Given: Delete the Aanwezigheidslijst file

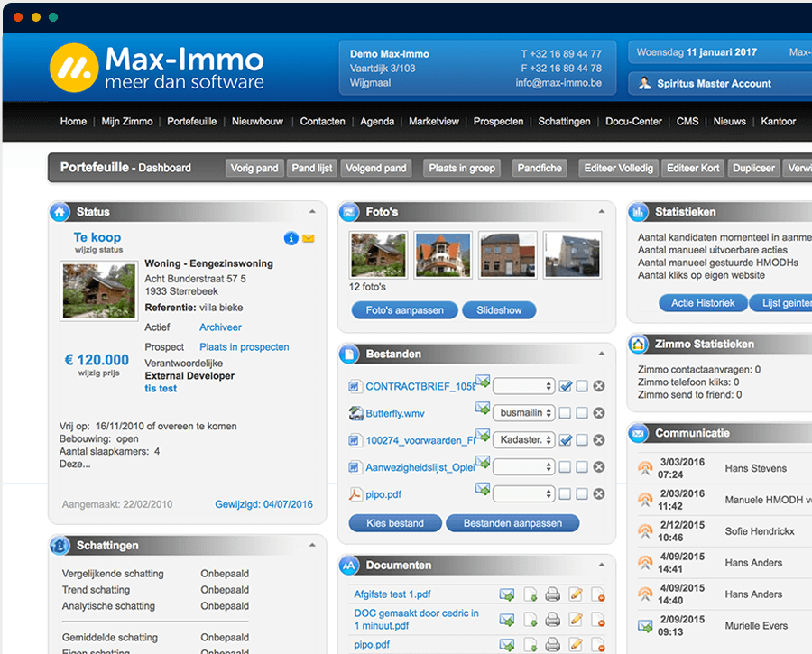Looking at the screenshot, I should [x=599, y=466].
